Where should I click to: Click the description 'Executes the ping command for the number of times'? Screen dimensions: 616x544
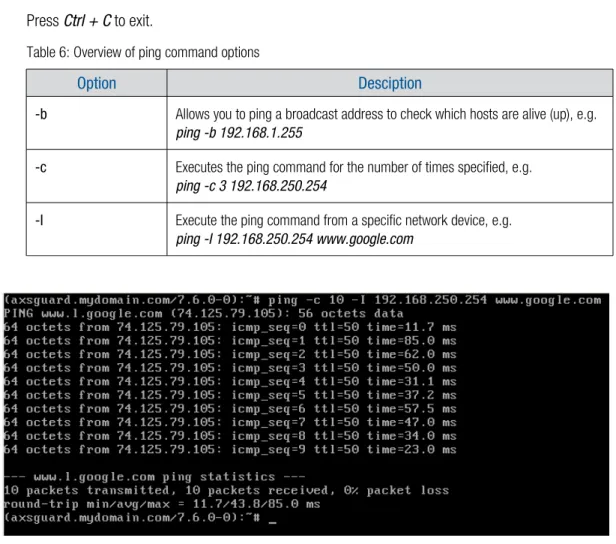(x=354, y=168)
